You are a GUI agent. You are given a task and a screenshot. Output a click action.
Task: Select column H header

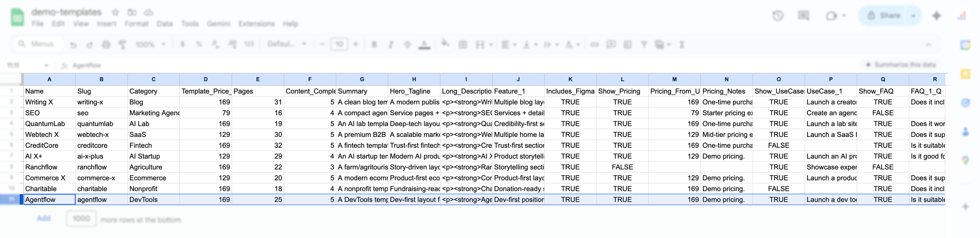click(414, 79)
